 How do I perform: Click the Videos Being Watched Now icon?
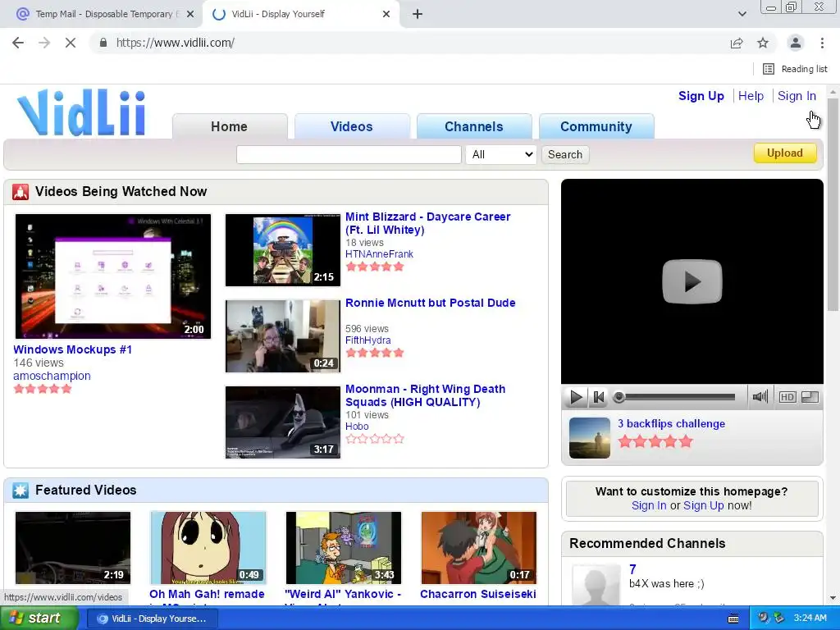[21, 192]
